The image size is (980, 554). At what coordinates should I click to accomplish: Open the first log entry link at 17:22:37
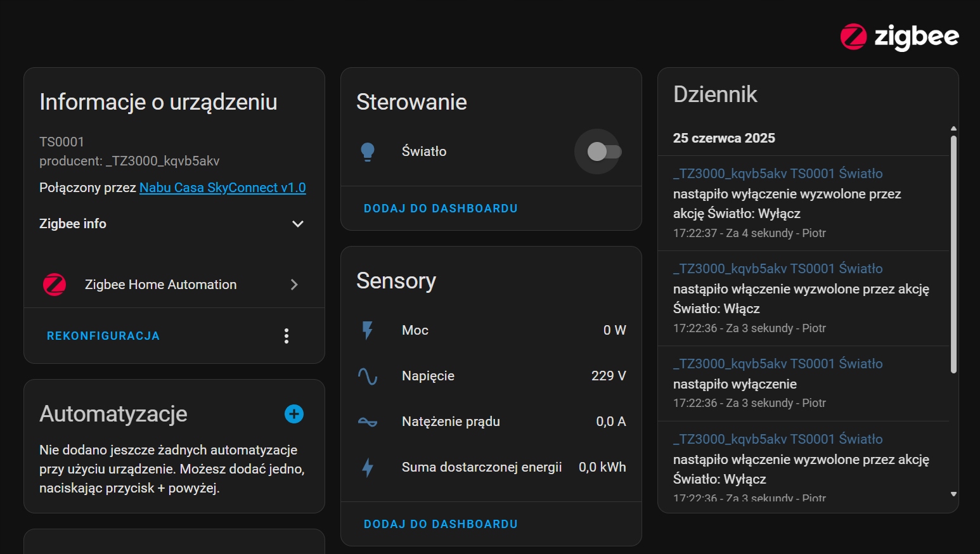click(778, 174)
